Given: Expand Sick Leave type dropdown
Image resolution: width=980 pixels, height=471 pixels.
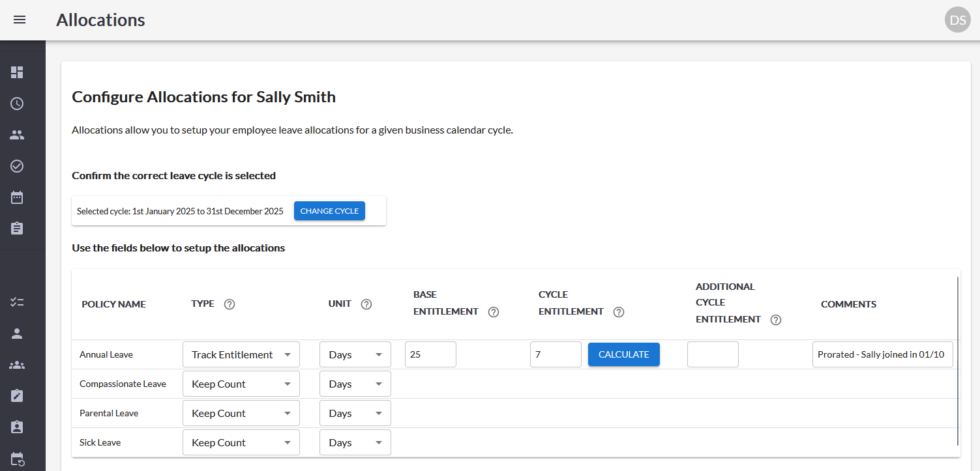Looking at the screenshot, I should [241, 442].
